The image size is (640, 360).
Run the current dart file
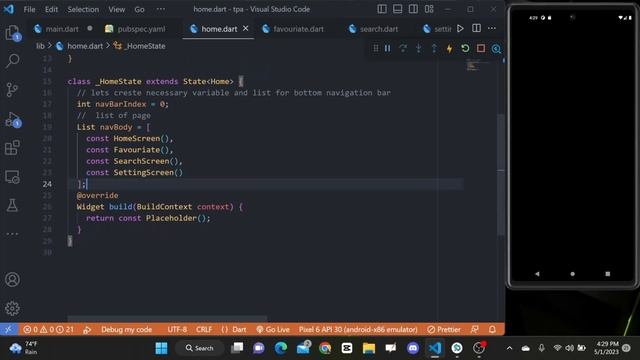coord(460,29)
